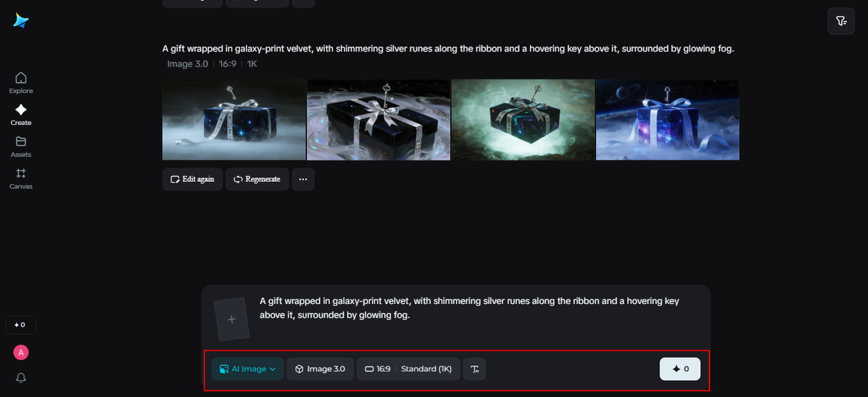The image size is (868, 397).
Task: Open the filter options icon
Action: pos(841,21)
